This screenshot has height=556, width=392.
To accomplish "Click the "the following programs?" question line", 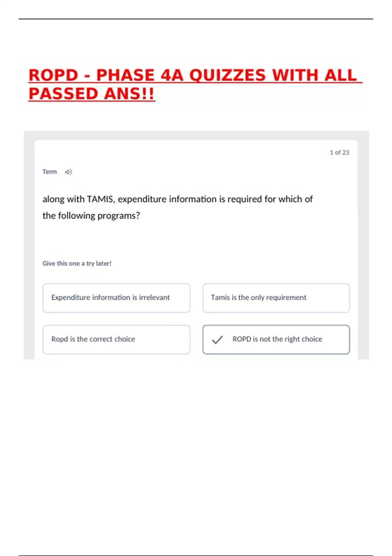I will [x=91, y=216].
